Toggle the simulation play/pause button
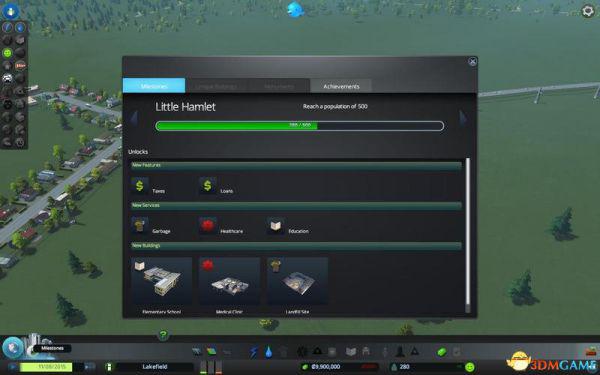This screenshot has width=600, height=375. click(13, 367)
